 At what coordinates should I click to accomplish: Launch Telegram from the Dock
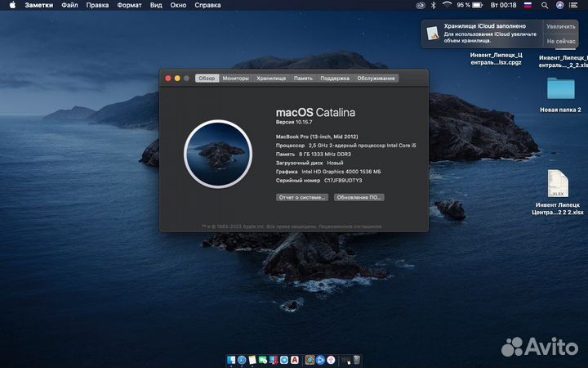coord(284,360)
